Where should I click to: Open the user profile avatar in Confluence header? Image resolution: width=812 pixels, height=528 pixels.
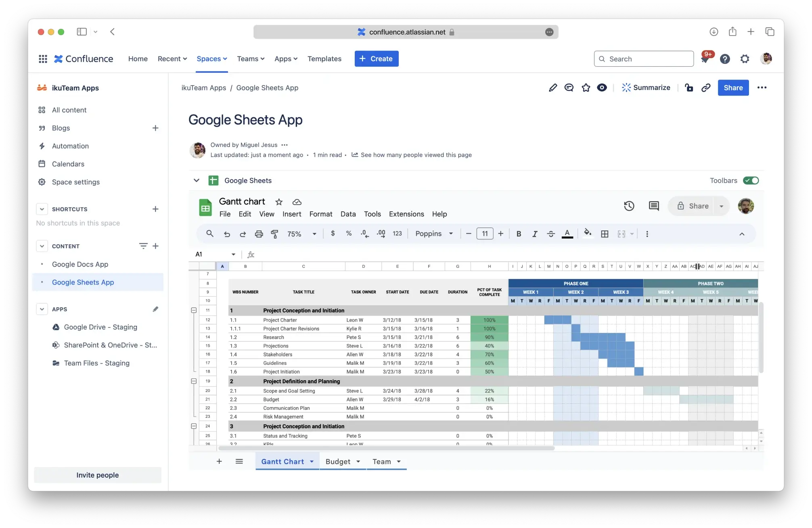click(x=766, y=59)
